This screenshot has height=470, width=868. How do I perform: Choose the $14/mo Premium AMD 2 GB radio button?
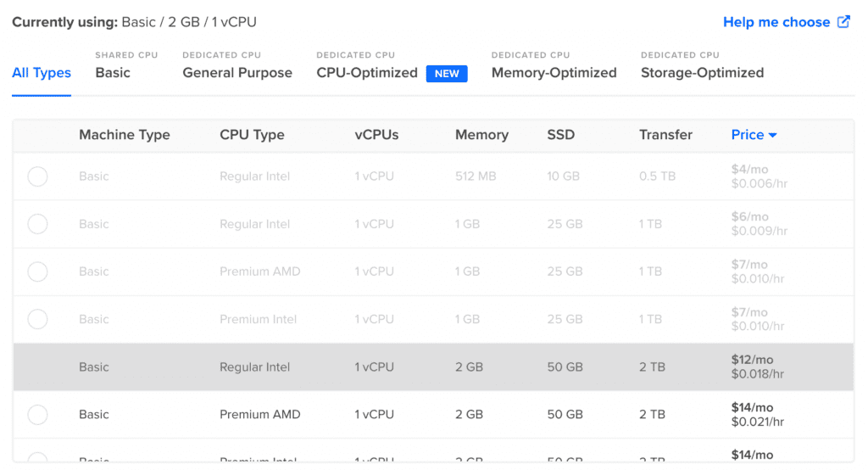(x=37, y=415)
